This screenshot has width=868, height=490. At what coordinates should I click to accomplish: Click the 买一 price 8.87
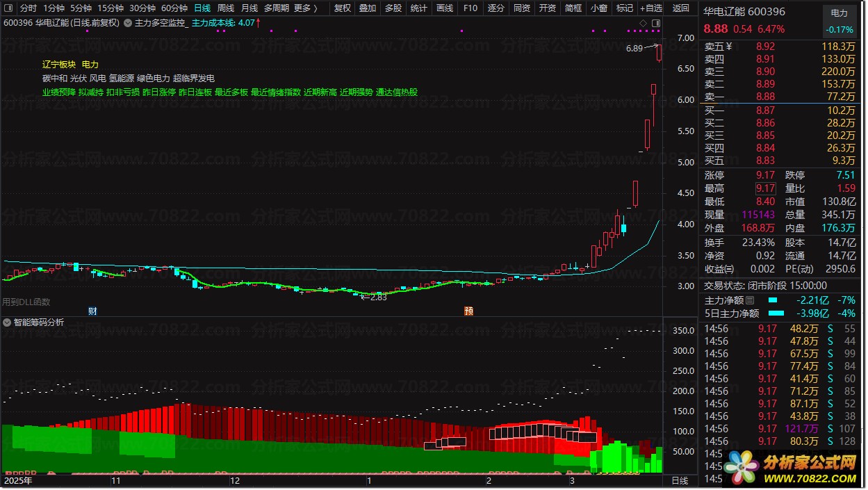coord(765,111)
